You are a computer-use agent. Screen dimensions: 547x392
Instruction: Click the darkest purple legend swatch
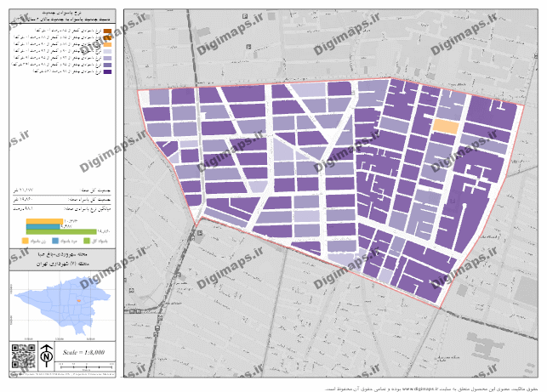[107, 71]
